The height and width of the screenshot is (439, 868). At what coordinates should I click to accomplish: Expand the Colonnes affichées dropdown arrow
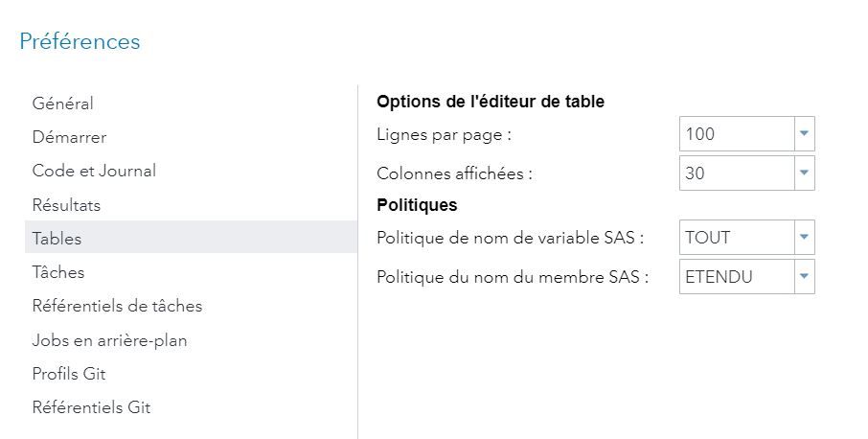pos(805,173)
